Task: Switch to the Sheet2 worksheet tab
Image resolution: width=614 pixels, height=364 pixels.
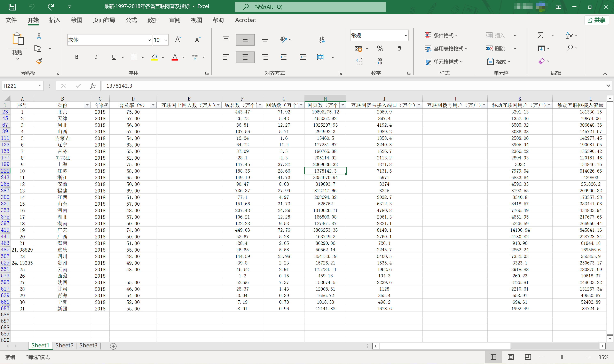Action: pyautogui.click(x=64, y=345)
